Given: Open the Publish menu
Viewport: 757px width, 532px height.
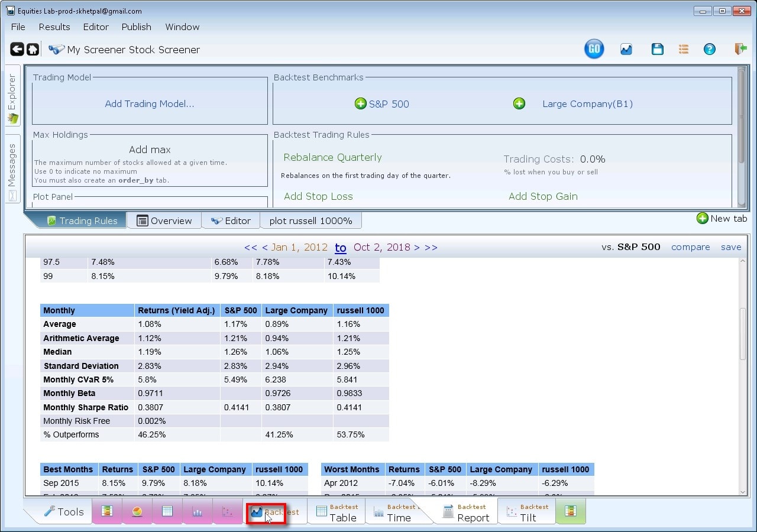Looking at the screenshot, I should (x=137, y=27).
